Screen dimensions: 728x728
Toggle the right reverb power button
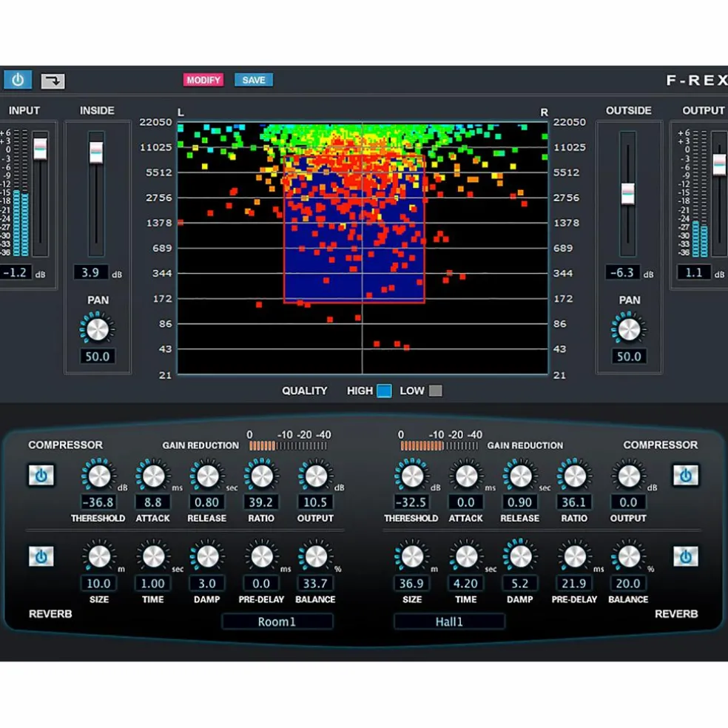pyautogui.click(x=686, y=556)
